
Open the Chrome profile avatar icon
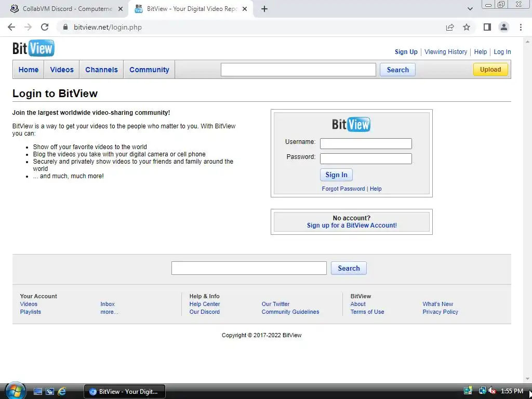[504, 27]
